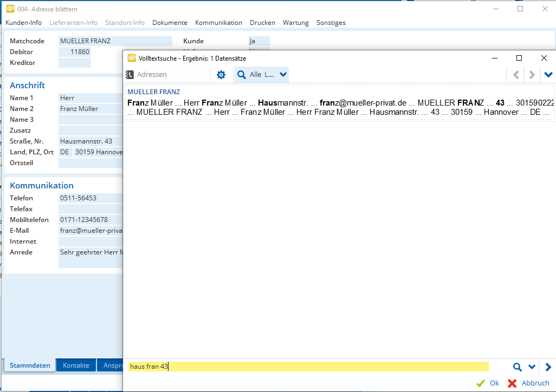The width and height of the screenshot is (556, 392).
Task: Go to previous search result arrow
Action: tap(516, 75)
